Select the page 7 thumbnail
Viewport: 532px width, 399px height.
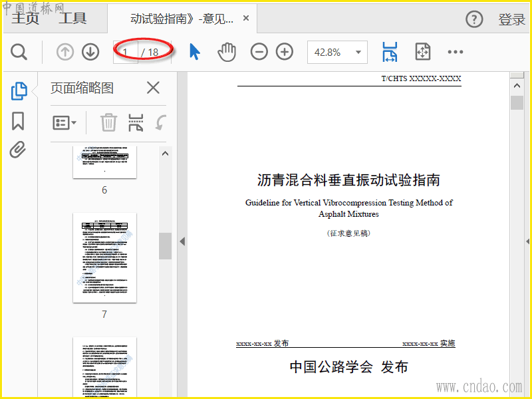pyautogui.click(x=104, y=257)
